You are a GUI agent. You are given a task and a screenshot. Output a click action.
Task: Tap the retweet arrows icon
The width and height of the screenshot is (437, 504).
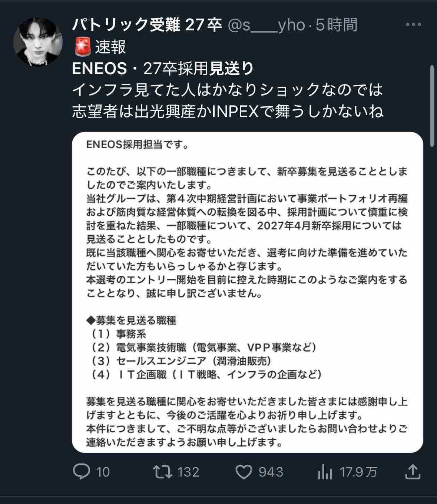[163, 472]
